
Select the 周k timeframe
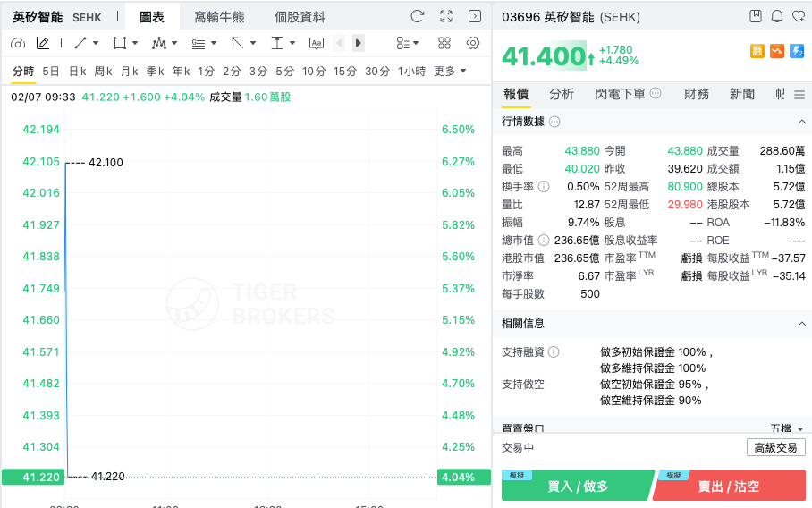[x=104, y=71]
